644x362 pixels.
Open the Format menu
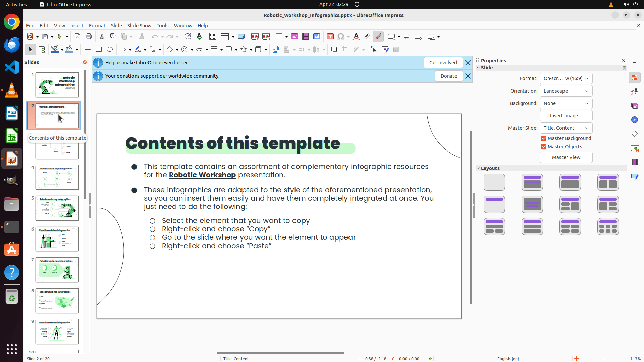(97, 26)
